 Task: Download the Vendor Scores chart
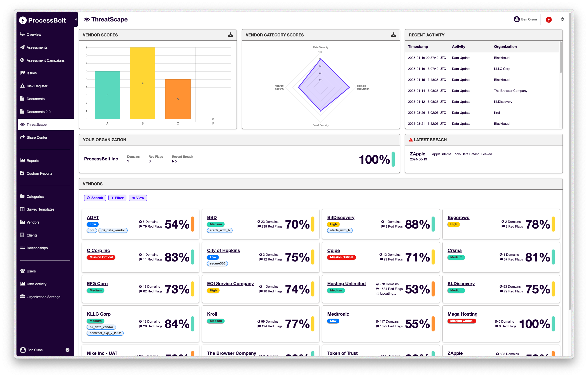[x=230, y=35]
